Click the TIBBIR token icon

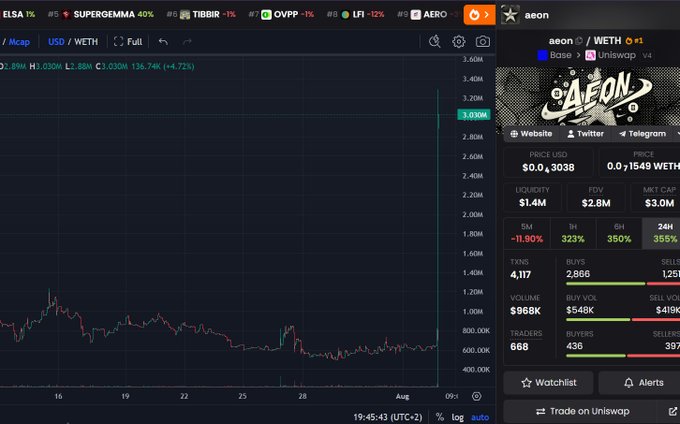(x=185, y=15)
